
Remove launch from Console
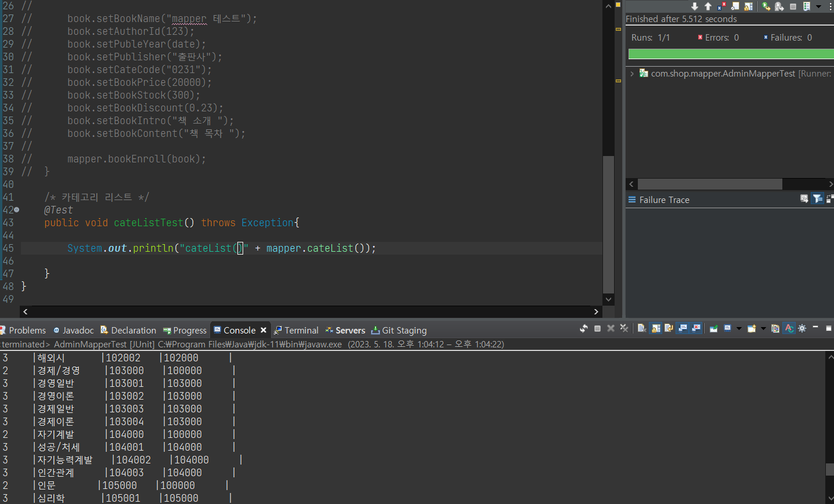pyautogui.click(x=611, y=328)
